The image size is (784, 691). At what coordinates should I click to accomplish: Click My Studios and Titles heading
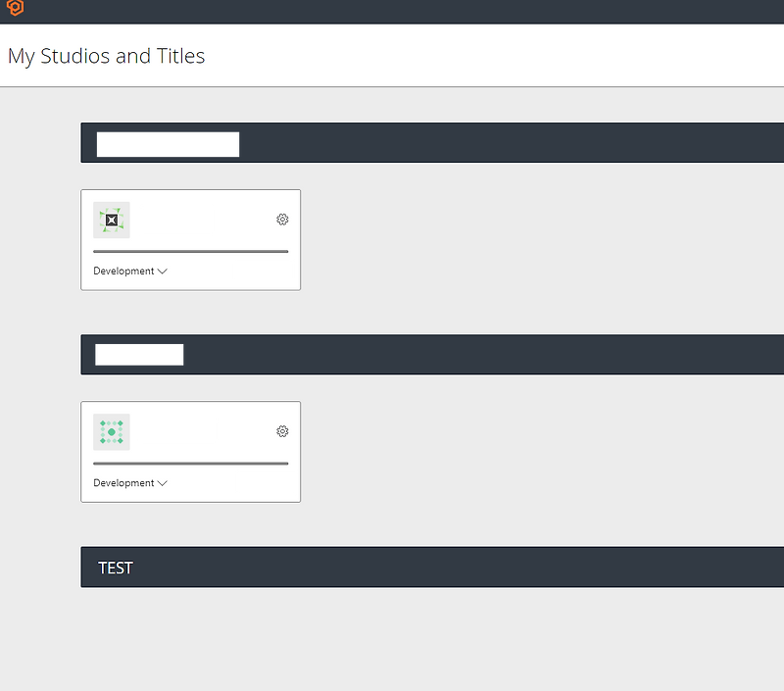106,56
